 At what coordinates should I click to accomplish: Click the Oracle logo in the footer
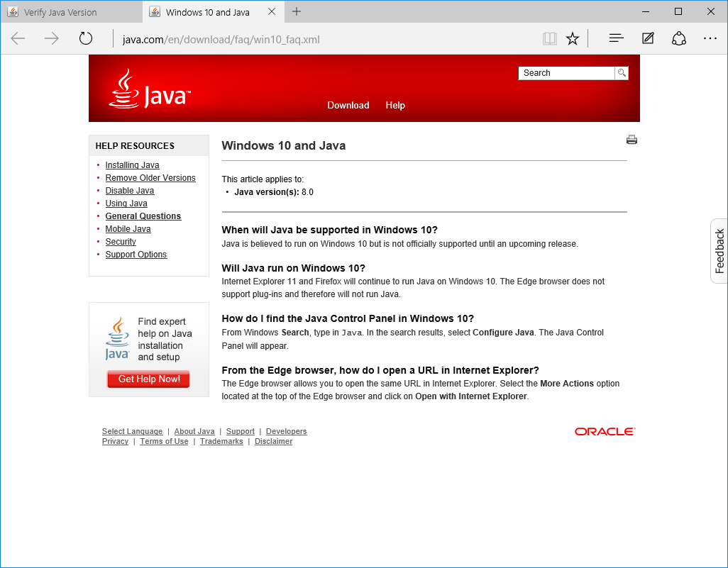[x=605, y=431]
